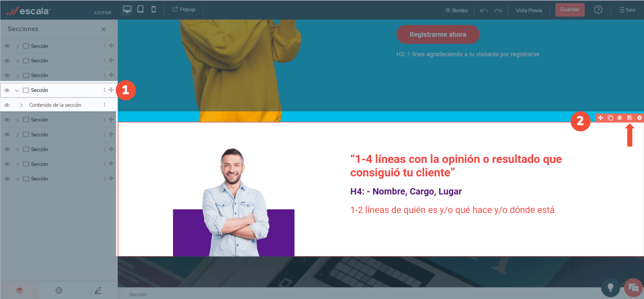Redo the last change

pos(498,10)
